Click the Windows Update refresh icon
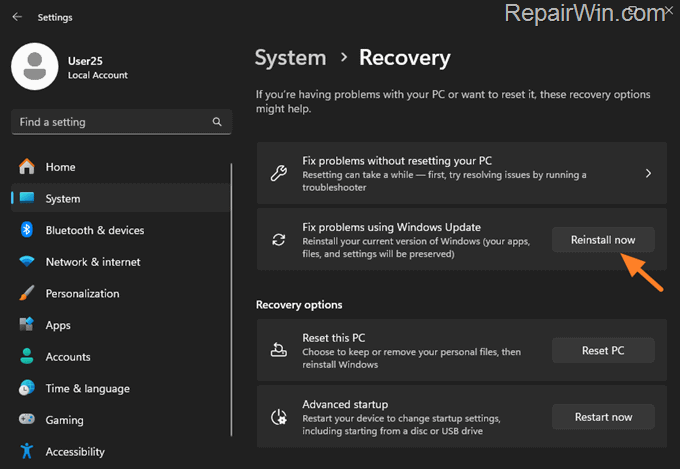 [x=278, y=239]
